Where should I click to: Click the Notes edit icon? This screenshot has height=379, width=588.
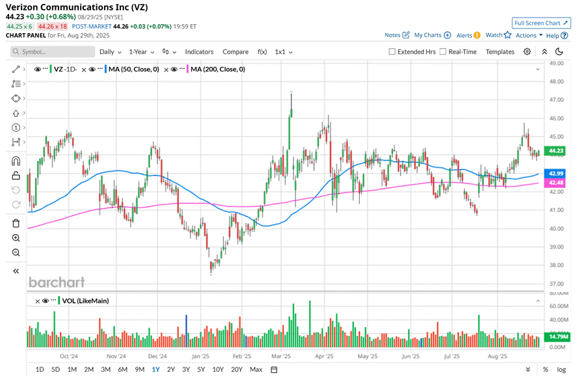coord(406,35)
